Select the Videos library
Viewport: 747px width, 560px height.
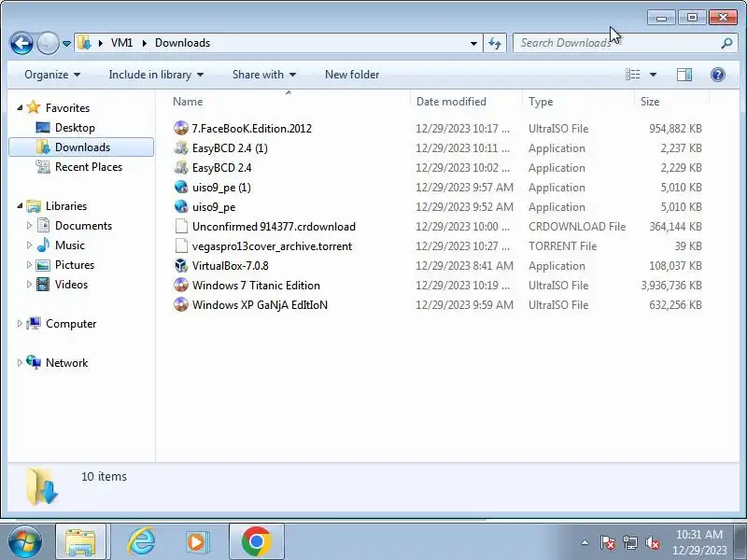[71, 285]
